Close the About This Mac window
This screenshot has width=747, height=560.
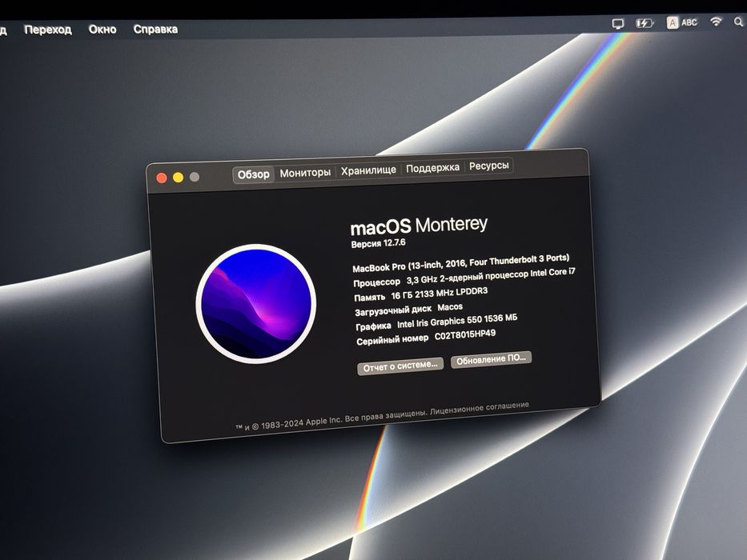coord(162,178)
